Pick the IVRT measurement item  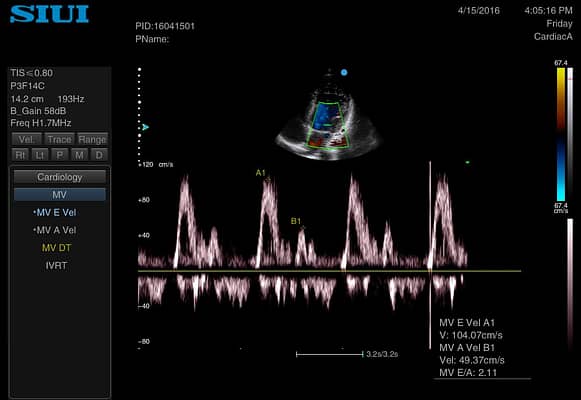[x=56, y=266]
